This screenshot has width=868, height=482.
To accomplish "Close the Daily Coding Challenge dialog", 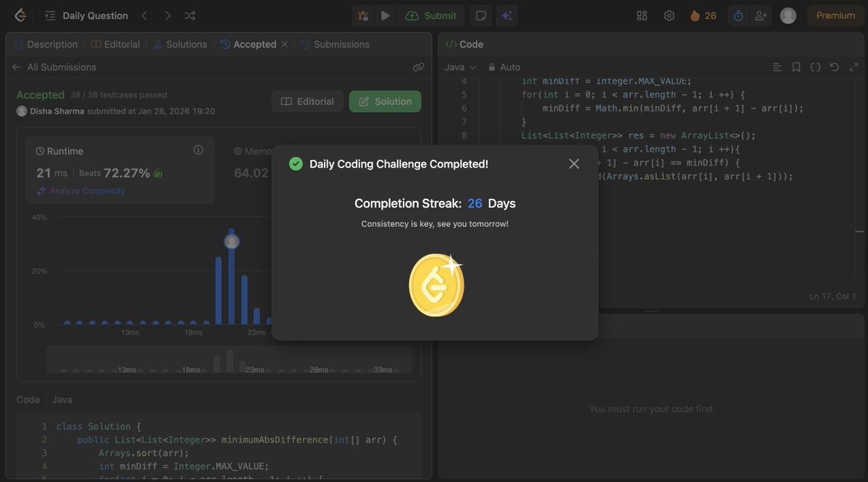I will click(574, 164).
